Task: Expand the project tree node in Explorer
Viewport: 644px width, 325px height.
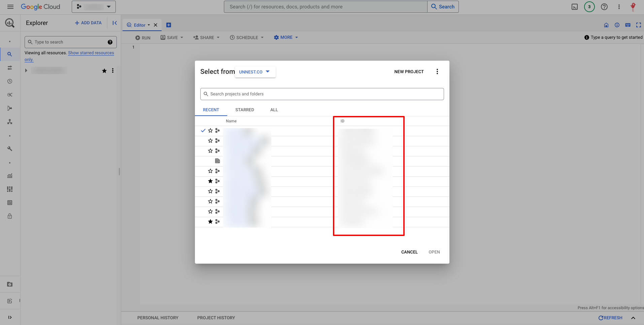Action: coord(26,70)
